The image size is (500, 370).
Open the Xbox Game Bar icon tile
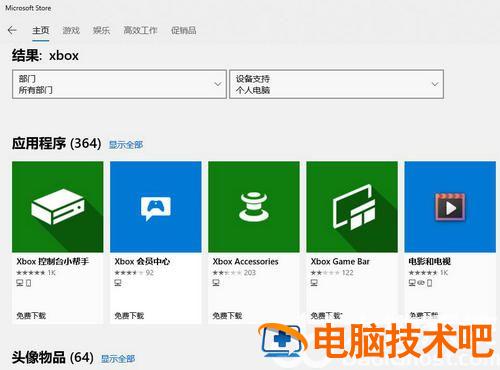point(352,207)
